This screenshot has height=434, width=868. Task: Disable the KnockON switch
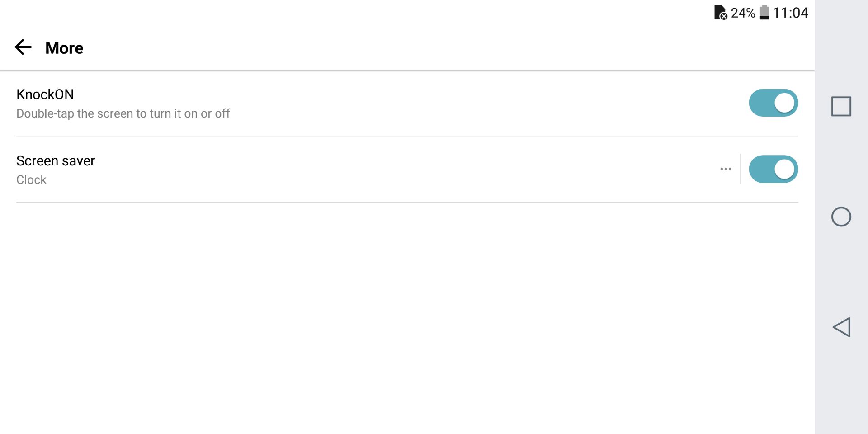[774, 103]
